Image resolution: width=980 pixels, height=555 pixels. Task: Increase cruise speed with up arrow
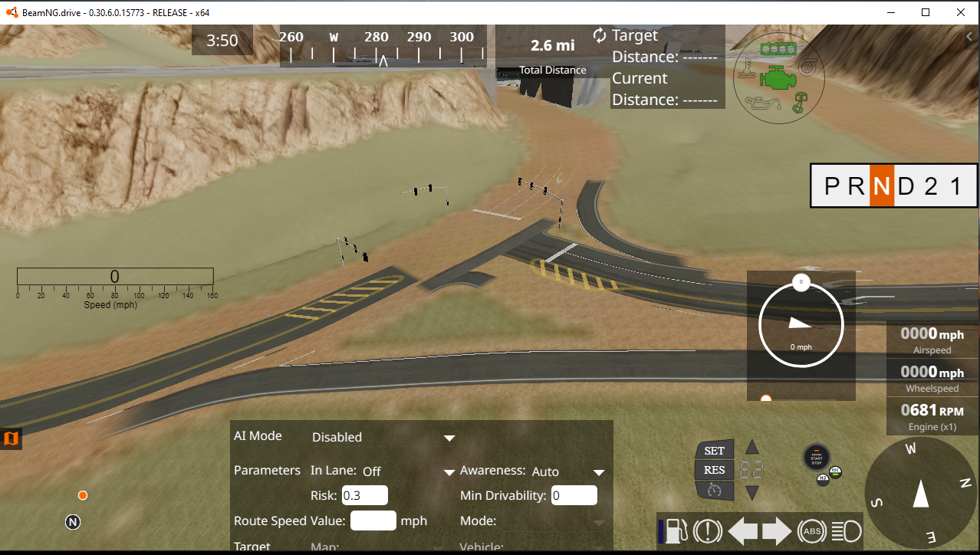tap(752, 447)
